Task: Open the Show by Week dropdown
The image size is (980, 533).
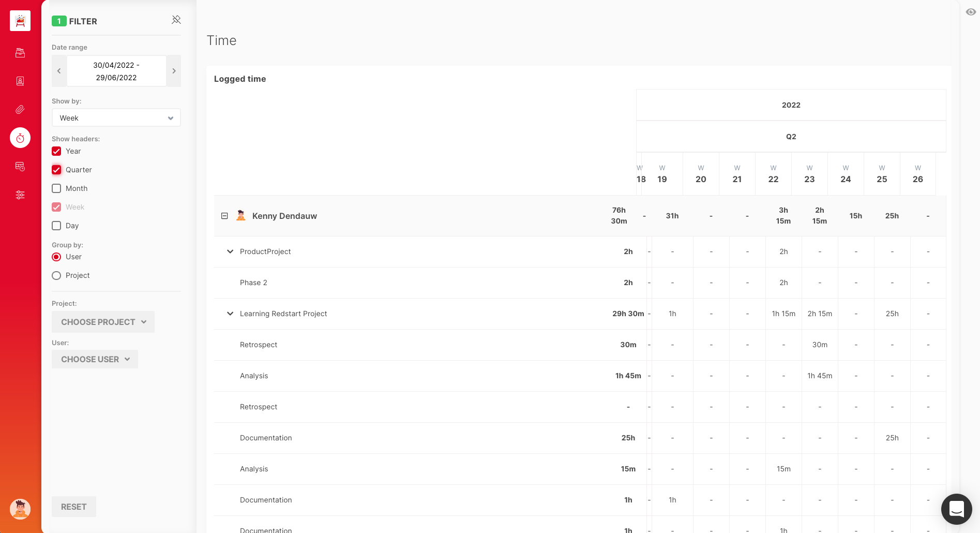Action: (116, 118)
